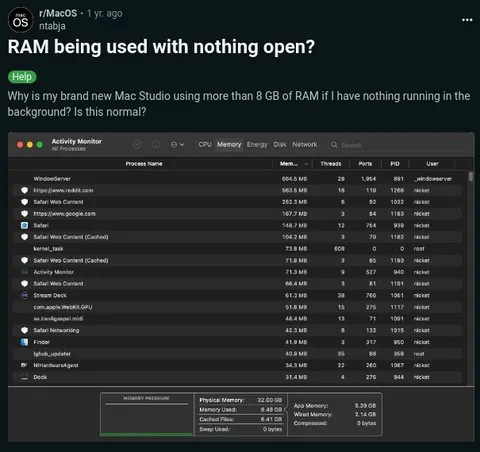The height and width of the screenshot is (452, 480).
Task: Click the Activity Monitor process icon
Action: pyautogui.click(x=24, y=272)
